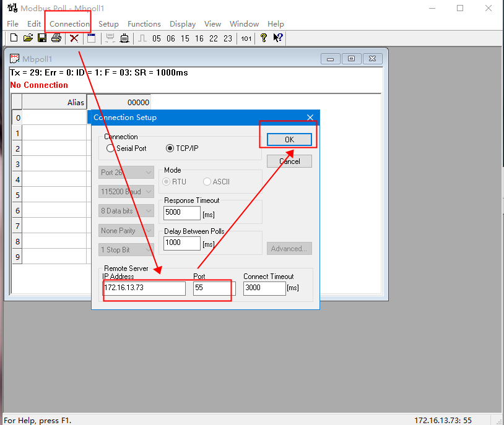Click the yellow question mark help icon
This screenshot has width=504, height=425.
pos(264,38)
